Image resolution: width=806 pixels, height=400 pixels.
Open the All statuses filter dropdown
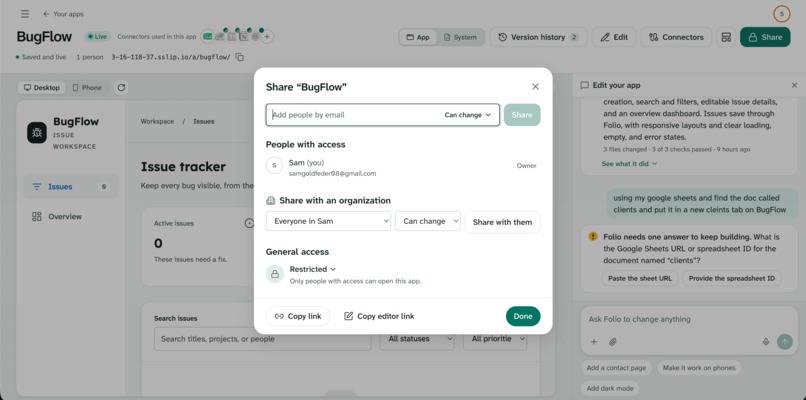pos(417,339)
